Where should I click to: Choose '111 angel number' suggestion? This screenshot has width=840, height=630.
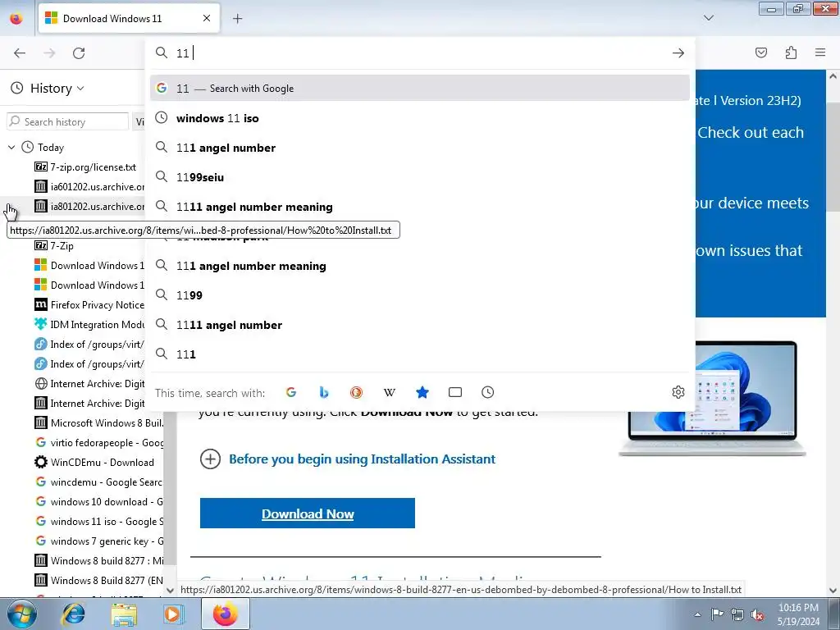pyautogui.click(x=420, y=148)
